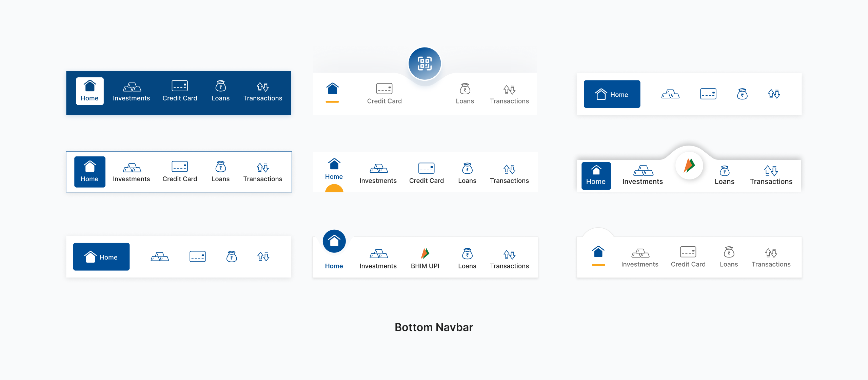This screenshot has width=868, height=380.
Task: Click up-down arrows icon in bottom-left navbar
Action: [x=263, y=256]
